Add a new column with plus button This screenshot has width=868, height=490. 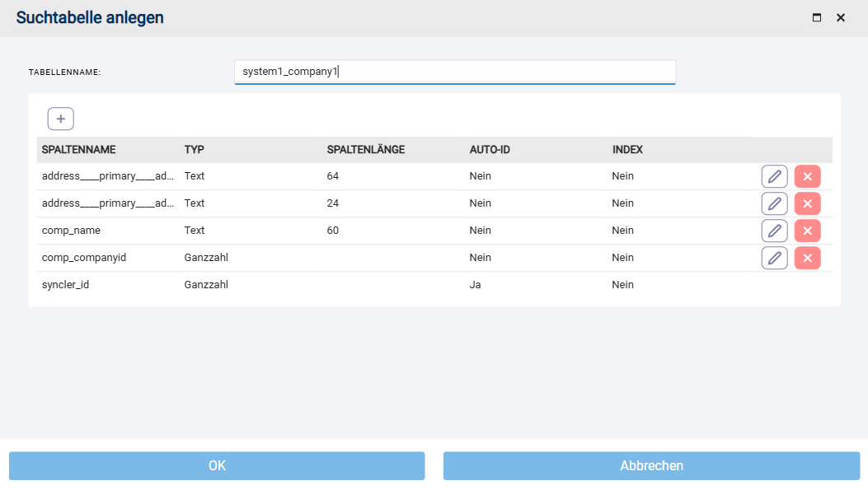pyautogui.click(x=61, y=119)
